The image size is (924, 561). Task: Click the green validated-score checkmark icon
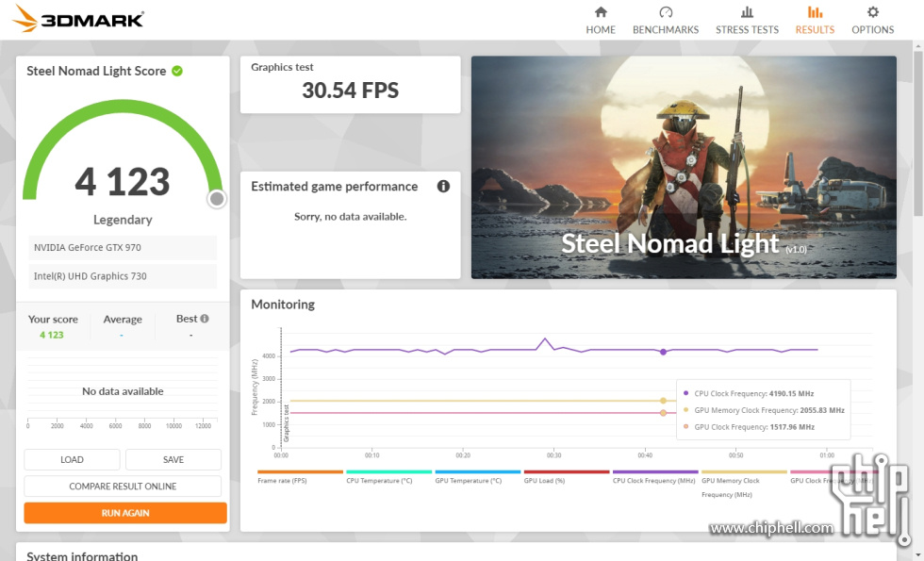[x=177, y=71]
